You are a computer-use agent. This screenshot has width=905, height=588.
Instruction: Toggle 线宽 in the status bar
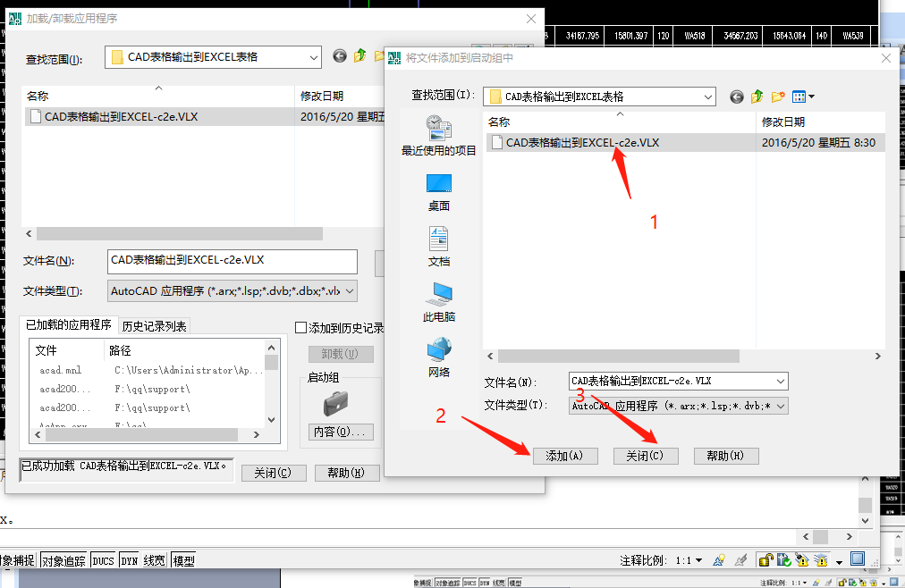point(154,560)
